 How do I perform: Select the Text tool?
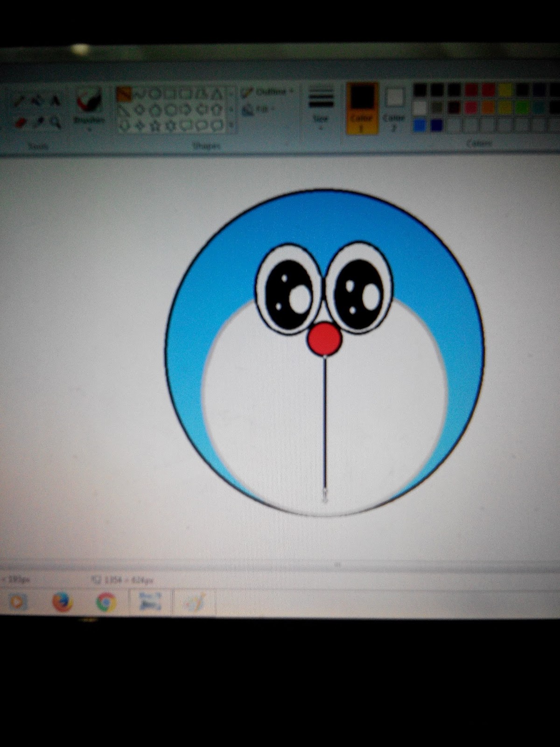point(56,100)
